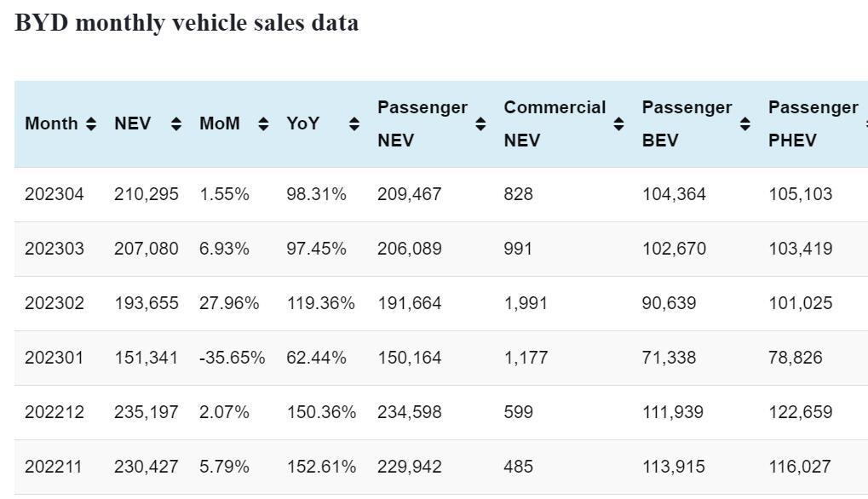Click the NEV column sort arrows
868x499 pixels.
coord(176,124)
